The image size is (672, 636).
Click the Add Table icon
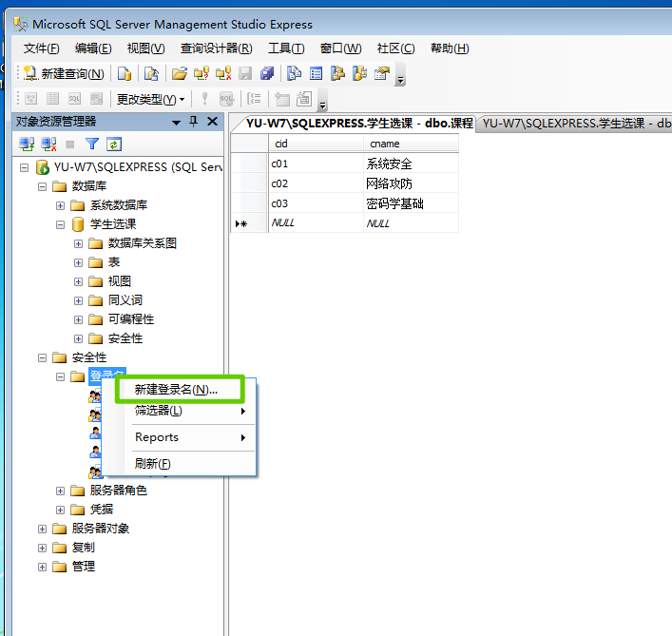click(x=282, y=99)
